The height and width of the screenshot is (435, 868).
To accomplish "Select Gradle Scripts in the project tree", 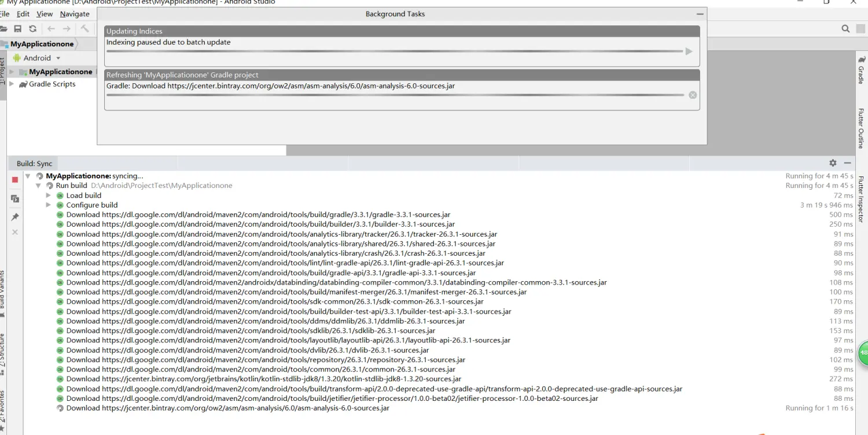I will [52, 84].
